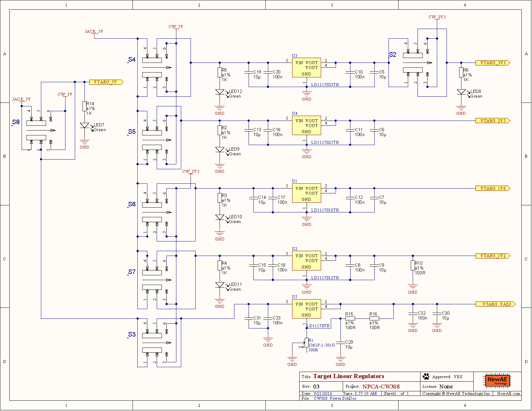532x411 pixels.
Task: Click the LED10 green LED symbol
Action: pyautogui.click(x=220, y=218)
